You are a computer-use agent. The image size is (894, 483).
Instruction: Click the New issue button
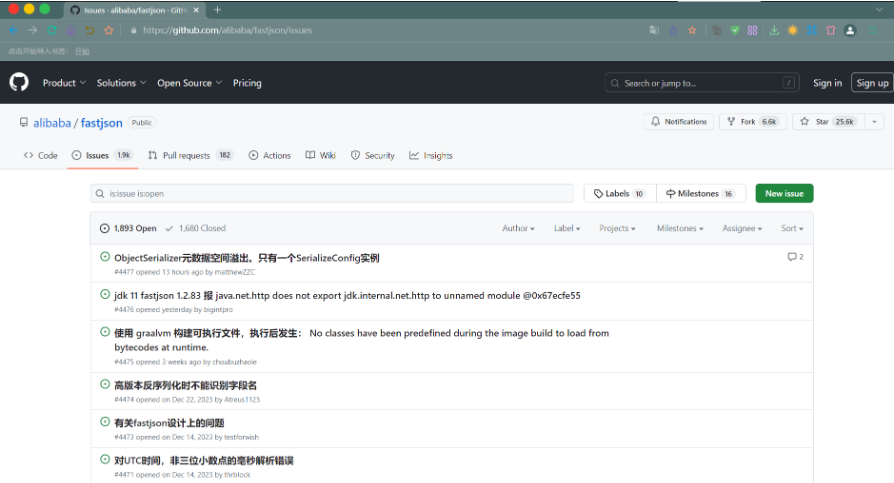784,193
